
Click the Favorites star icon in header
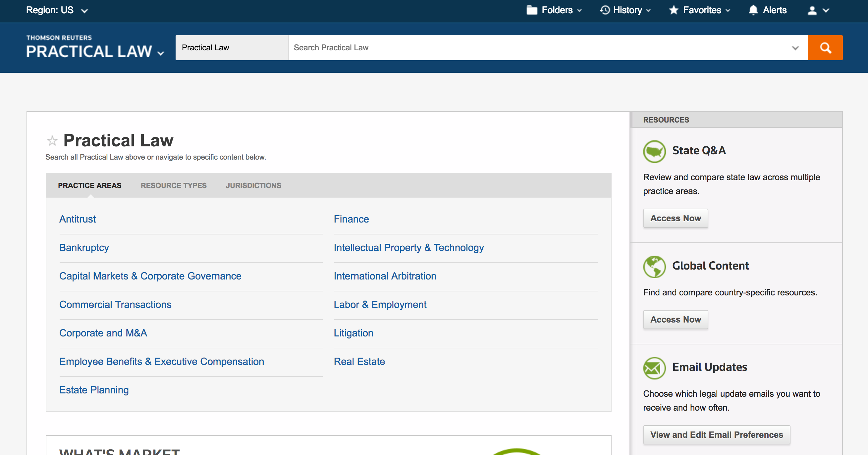click(x=674, y=10)
